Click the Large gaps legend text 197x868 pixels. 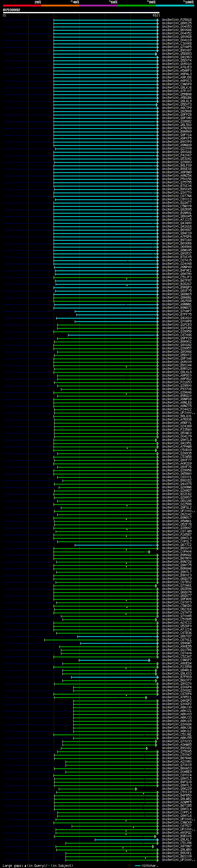pos(38,866)
